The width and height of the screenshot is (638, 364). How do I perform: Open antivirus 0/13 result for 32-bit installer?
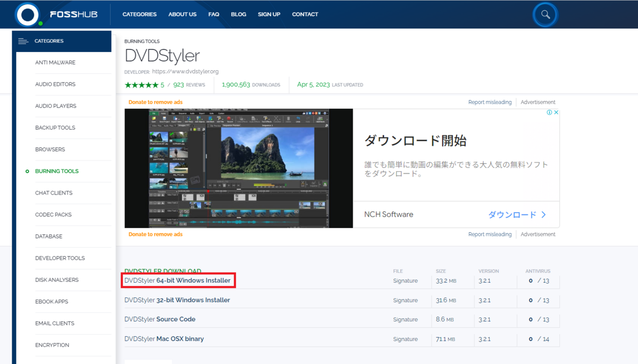tap(539, 300)
